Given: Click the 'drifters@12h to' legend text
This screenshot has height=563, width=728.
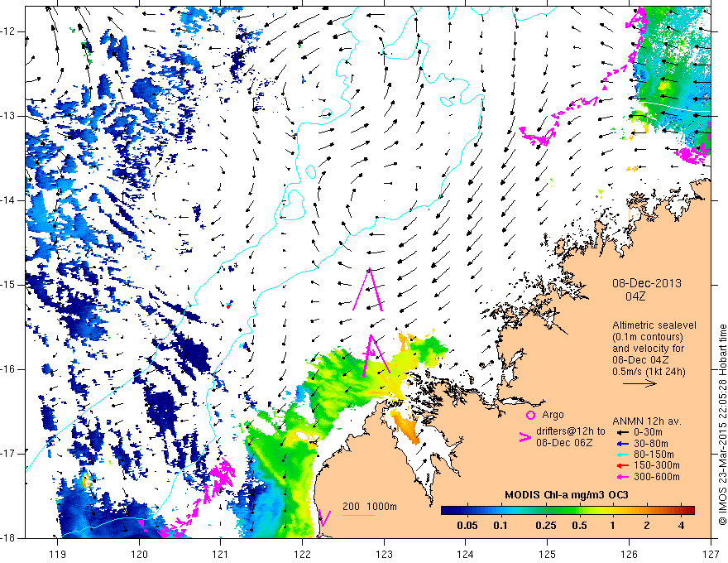Looking at the screenshot, I should click(571, 431).
